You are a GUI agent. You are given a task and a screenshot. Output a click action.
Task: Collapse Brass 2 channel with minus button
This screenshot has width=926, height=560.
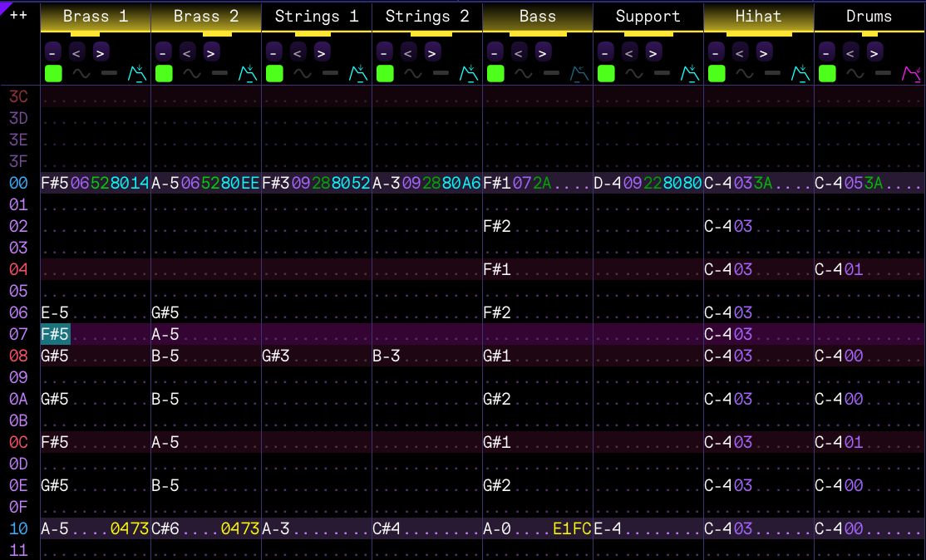[x=163, y=52]
